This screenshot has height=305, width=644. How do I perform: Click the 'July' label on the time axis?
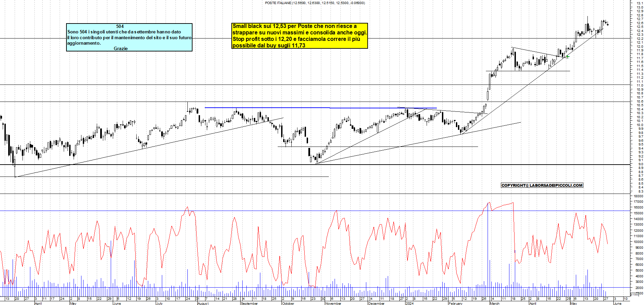[x=159, y=303]
